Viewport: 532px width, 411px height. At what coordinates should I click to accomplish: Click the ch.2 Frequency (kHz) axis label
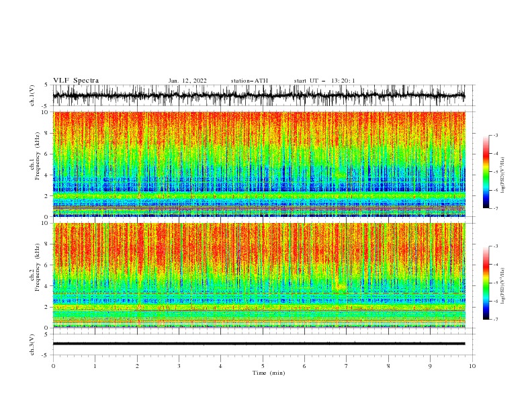tap(35, 267)
